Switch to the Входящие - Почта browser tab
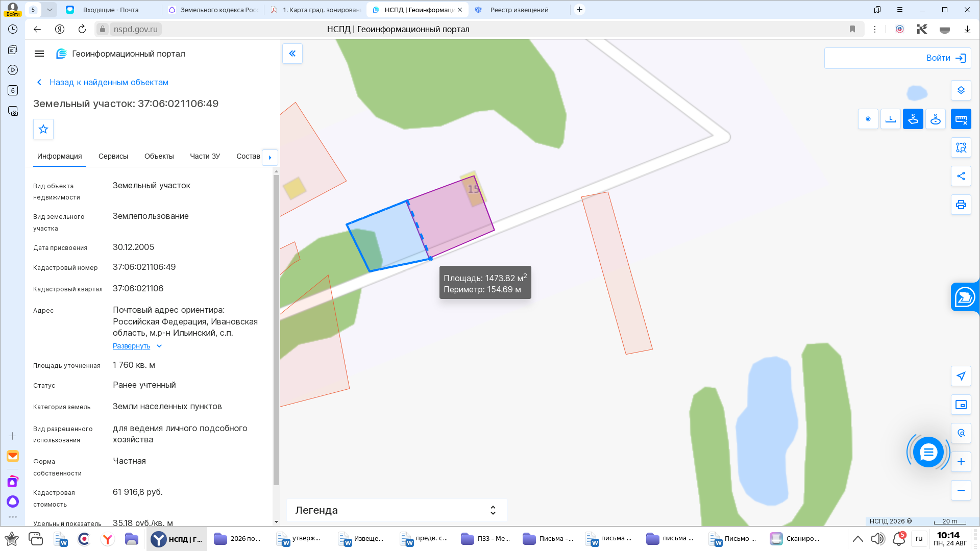The image size is (980, 551). coord(110,10)
